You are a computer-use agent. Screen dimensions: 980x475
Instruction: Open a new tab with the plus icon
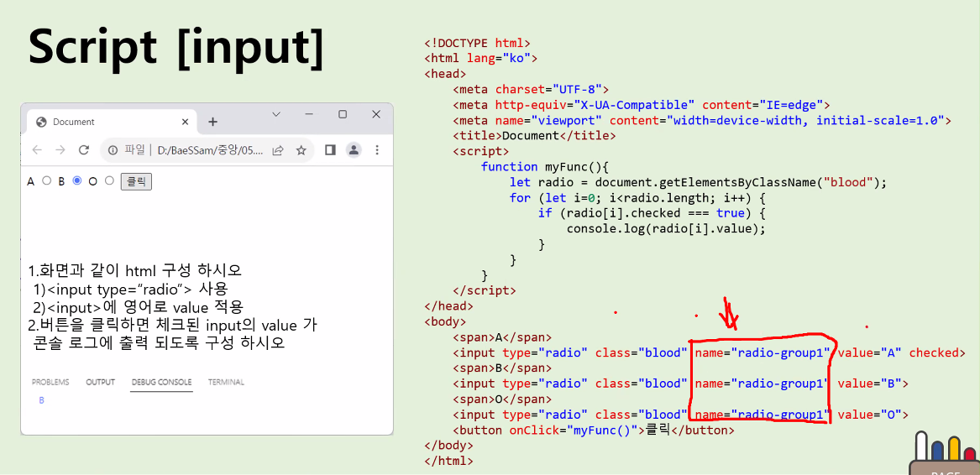pos(212,122)
